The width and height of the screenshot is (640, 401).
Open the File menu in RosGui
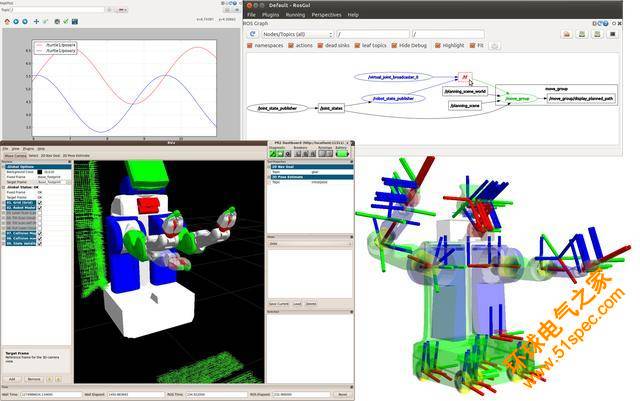[x=251, y=15]
